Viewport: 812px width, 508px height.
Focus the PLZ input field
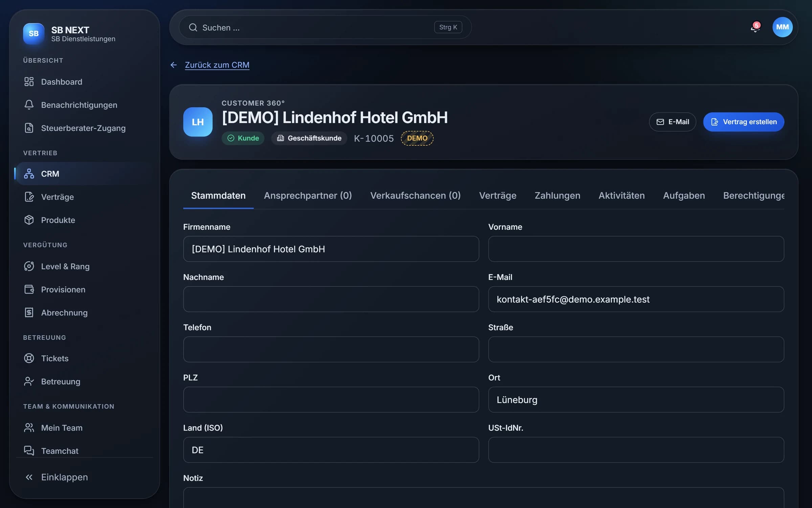pyautogui.click(x=331, y=400)
